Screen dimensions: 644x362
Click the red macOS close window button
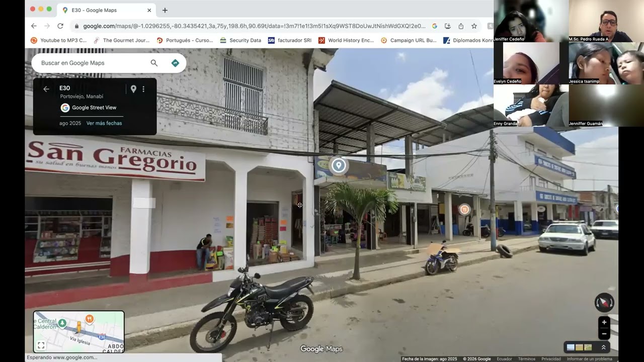coord(33,9)
